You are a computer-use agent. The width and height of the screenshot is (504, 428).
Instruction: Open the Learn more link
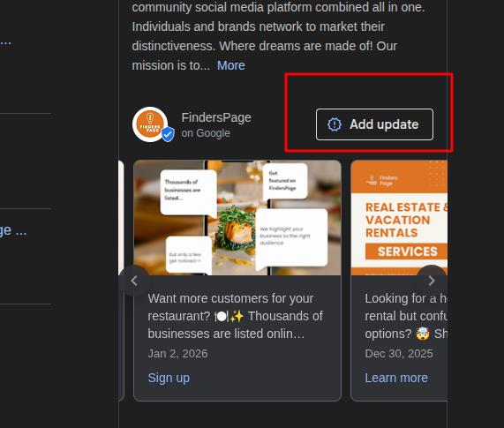(396, 378)
